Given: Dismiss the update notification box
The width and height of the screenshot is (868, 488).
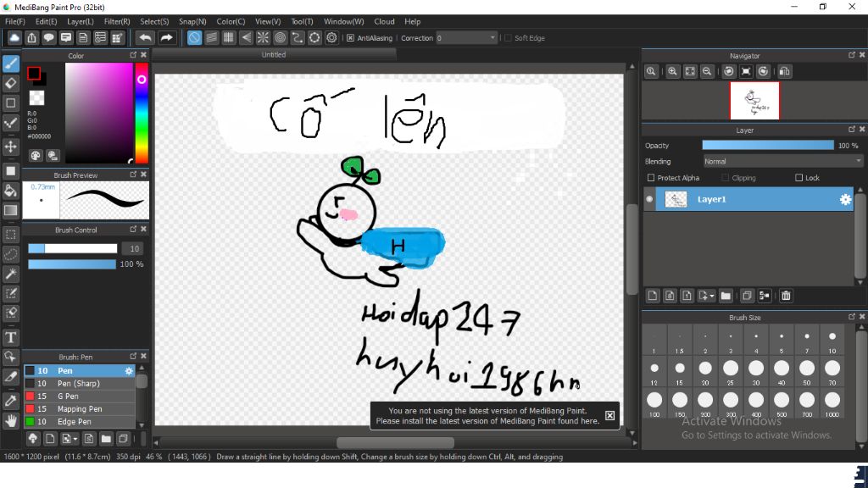Looking at the screenshot, I should click(609, 415).
